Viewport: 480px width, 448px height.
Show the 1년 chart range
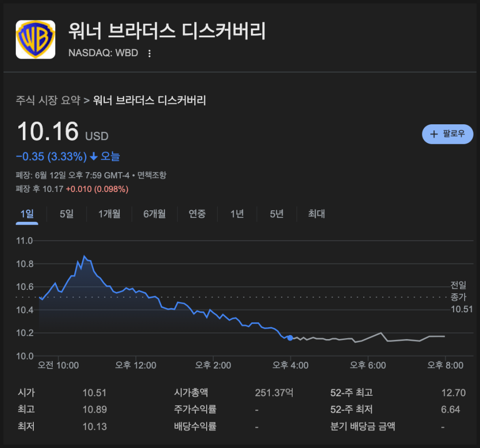[237, 214]
